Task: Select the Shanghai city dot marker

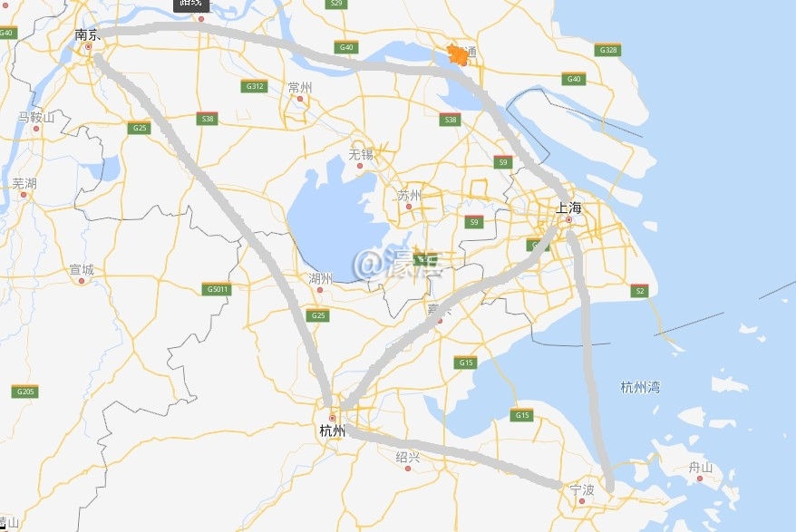Action: pyautogui.click(x=568, y=220)
